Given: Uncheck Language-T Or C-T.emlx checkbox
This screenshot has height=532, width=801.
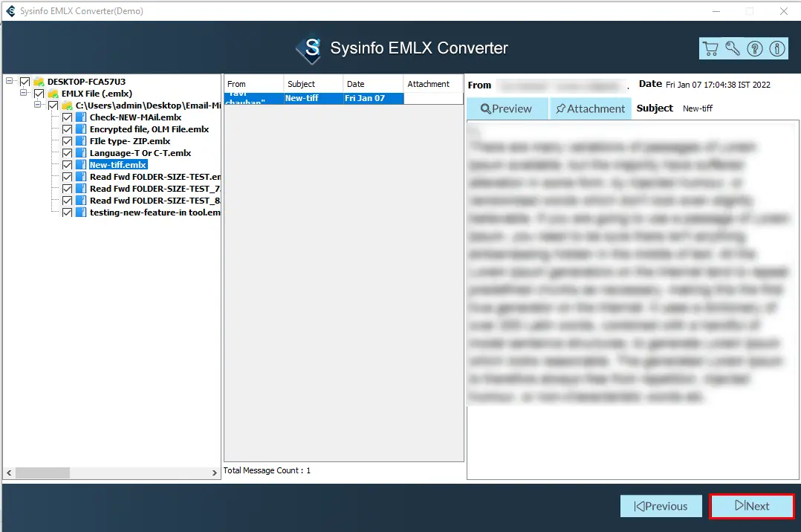Looking at the screenshot, I should point(67,153).
